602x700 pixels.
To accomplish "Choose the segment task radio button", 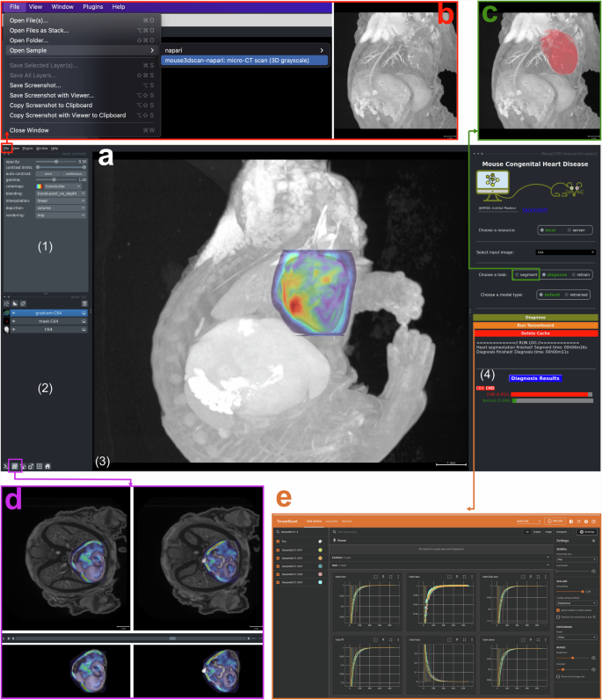I will point(517,275).
